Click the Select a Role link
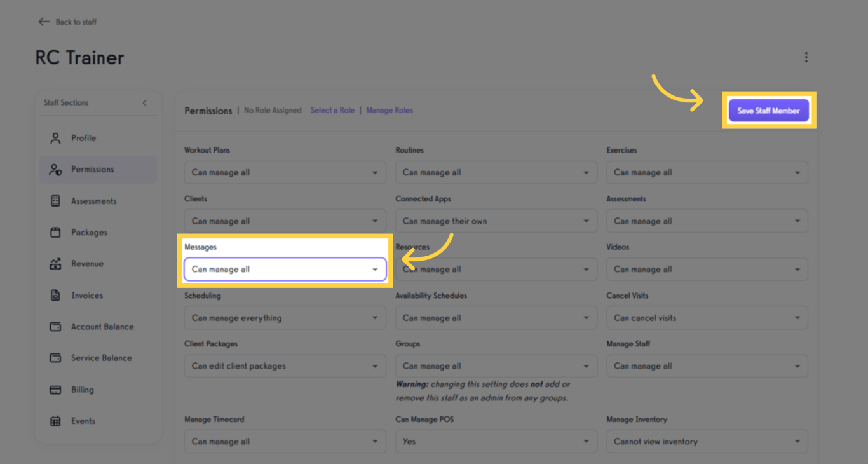Screen dimensions: 868x464 pyautogui.click(x=332, y=110)
